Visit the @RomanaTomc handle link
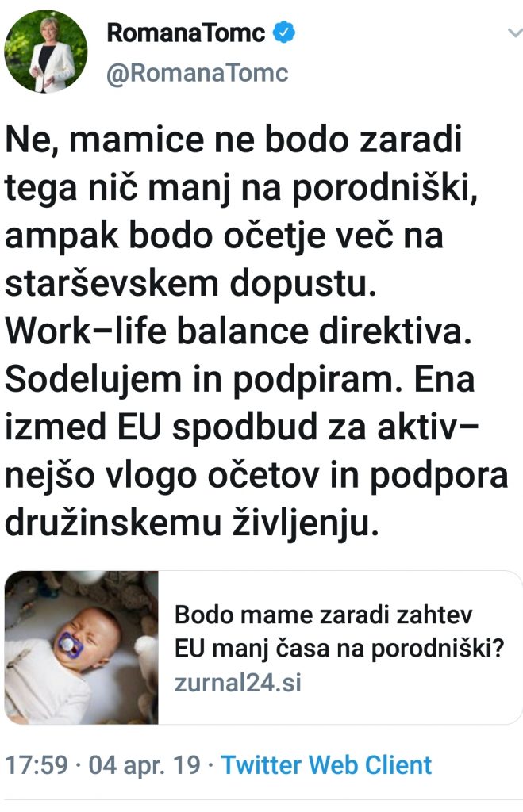Image resolution: width=523 pixels, height=812 pixels. click(x=197, y=73)
